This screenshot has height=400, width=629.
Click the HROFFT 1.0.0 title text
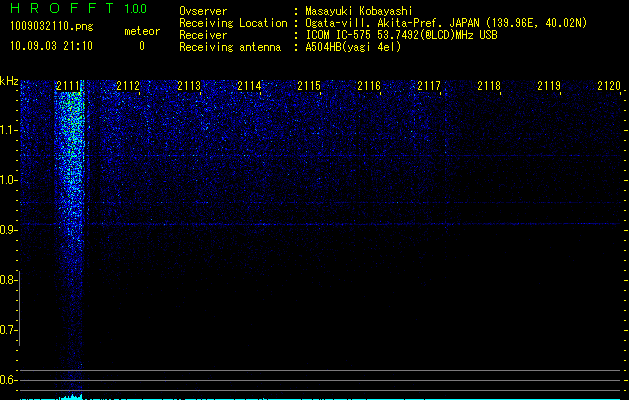point(78,8)
